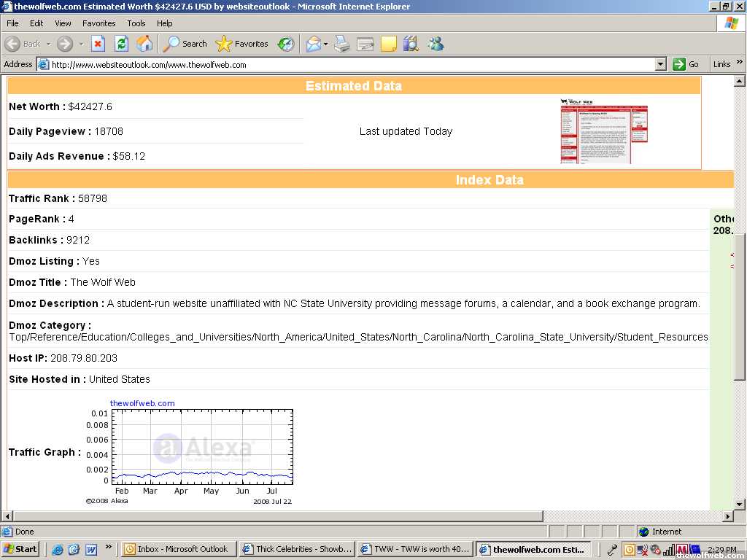Open the Favorites star panel
Screen dimensions: 747x560
(x=242, y=44)
